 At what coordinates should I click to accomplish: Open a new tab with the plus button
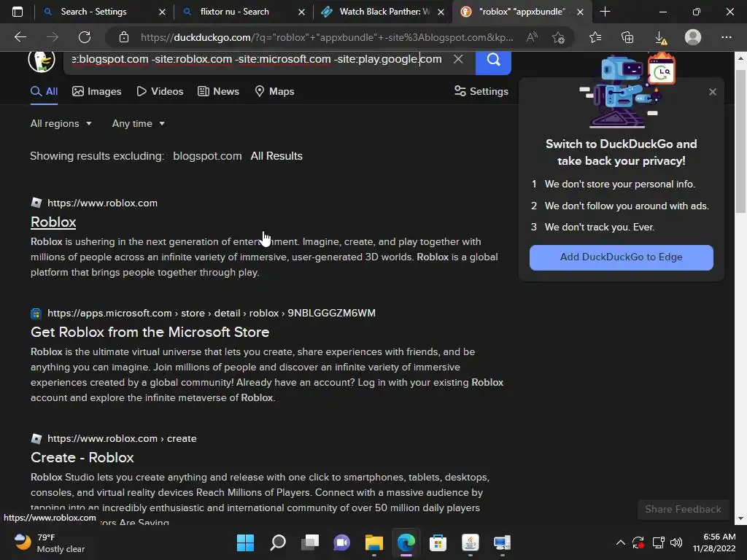(605, 12)
